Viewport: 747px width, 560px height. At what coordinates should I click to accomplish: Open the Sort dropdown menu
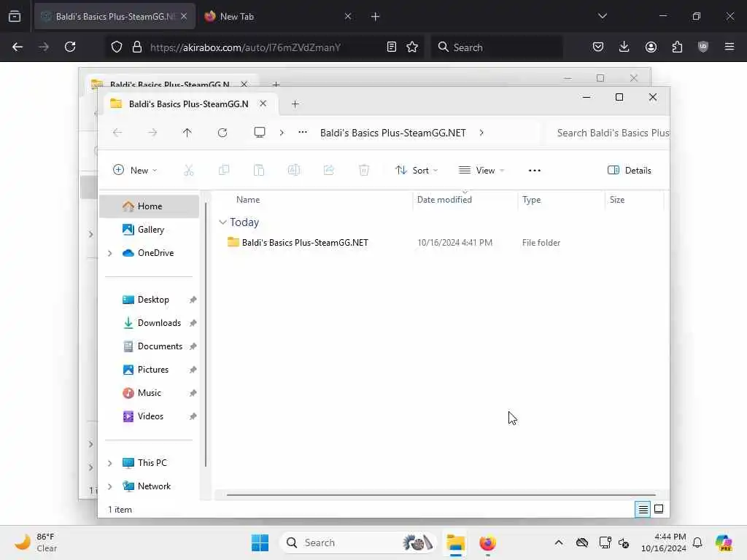[x=416, y=170]
